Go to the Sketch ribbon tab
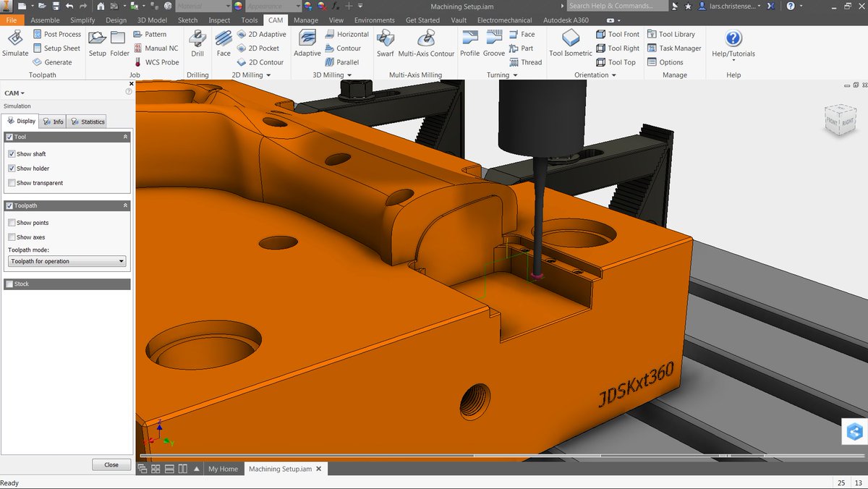Screen dimensions: 868x489 (187, 20)
